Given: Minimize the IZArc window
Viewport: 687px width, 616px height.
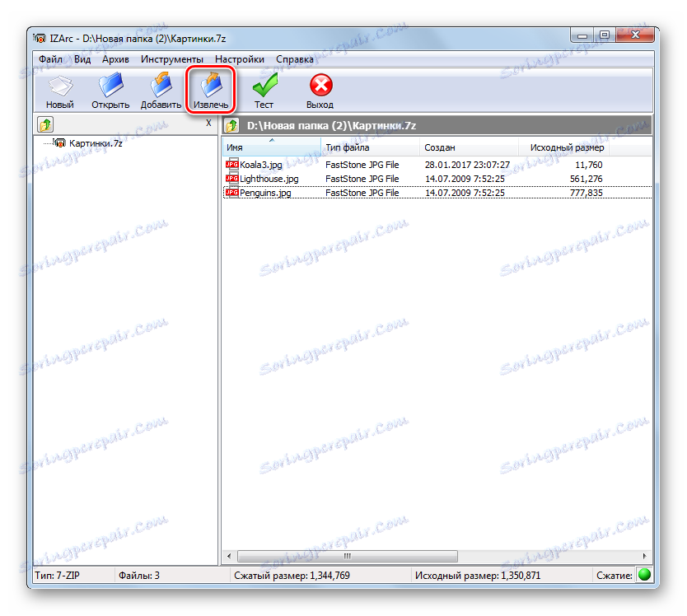Looking at the screenshot, I should (x=582, y=35).
